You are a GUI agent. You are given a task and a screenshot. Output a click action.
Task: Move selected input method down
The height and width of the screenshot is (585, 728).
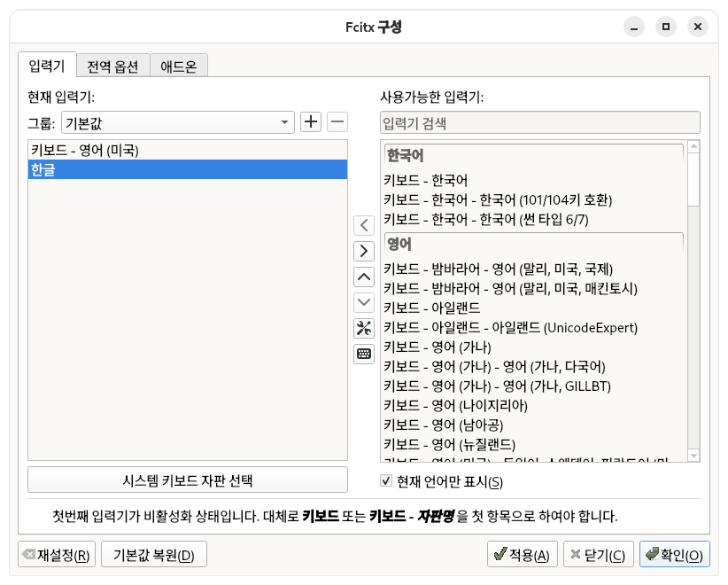(364, 302)
